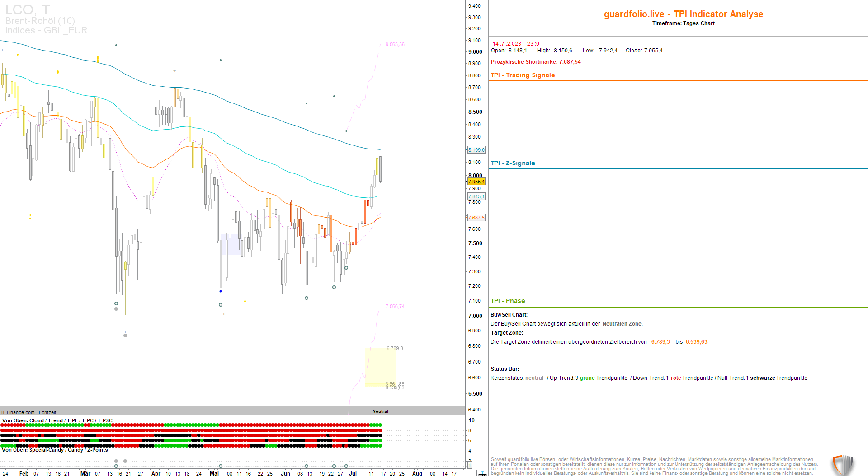Click 'Prozyklische Shortmarke: 7.687,54' line
Screen dimensions: 868x476
(536, 62)
